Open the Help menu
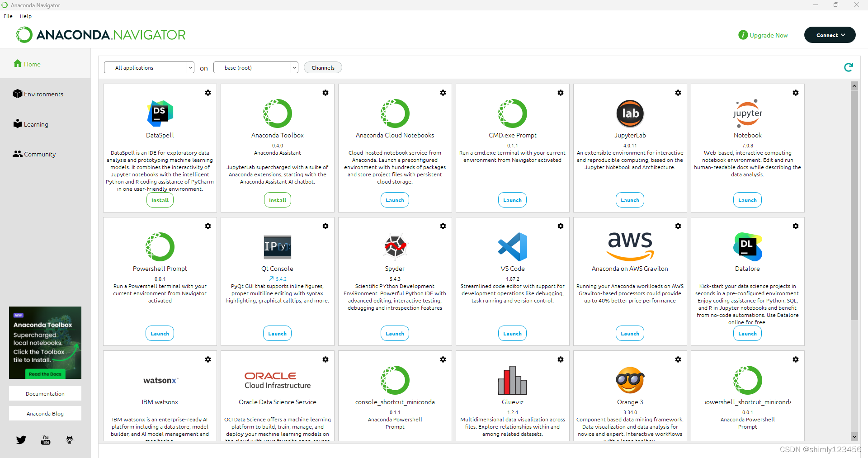This screenshot has width=868, height=458. (x=26, y=16)
